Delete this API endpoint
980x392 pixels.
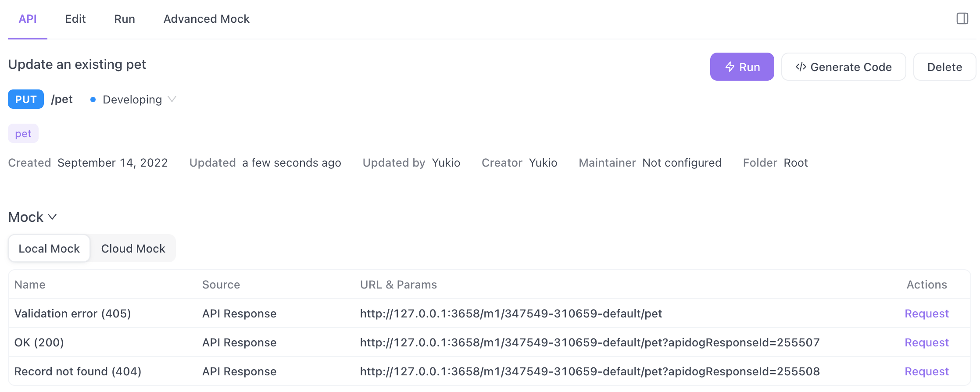point(944,67)
